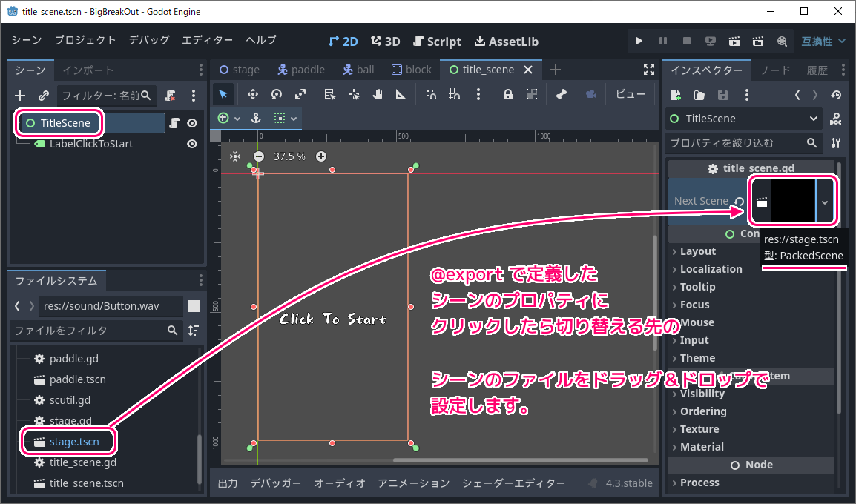Screen dimensions: 856x504
Task: Add a new scene tab
Action: 555,70
